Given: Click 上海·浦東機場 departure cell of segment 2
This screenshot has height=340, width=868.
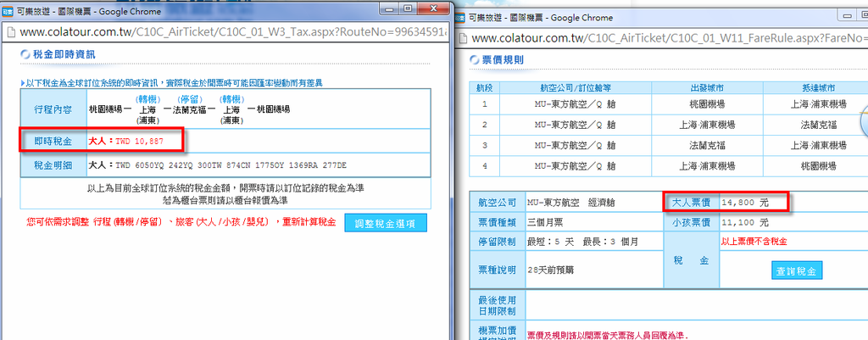Looking at the screenshot, I should point(707,125).
